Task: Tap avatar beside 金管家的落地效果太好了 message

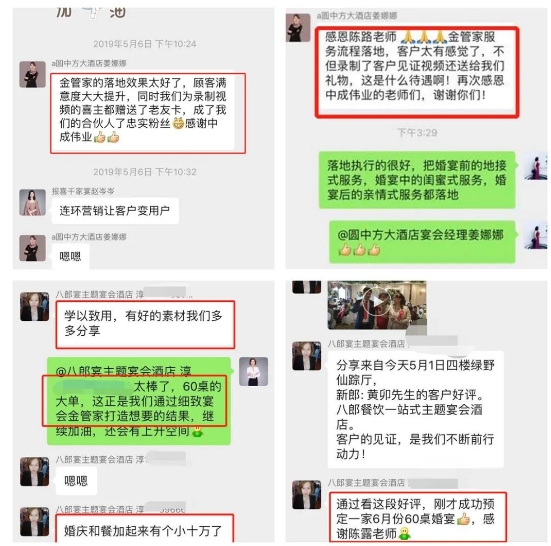Action: tap(32, 74)
